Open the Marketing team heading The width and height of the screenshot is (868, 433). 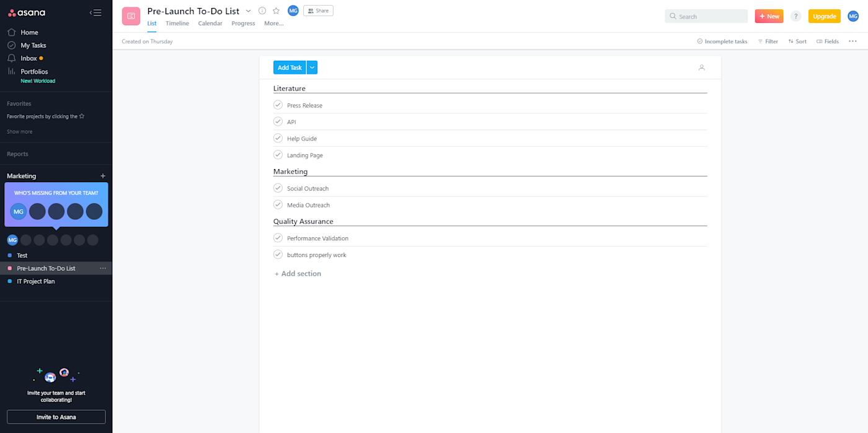tap(22, 176)
